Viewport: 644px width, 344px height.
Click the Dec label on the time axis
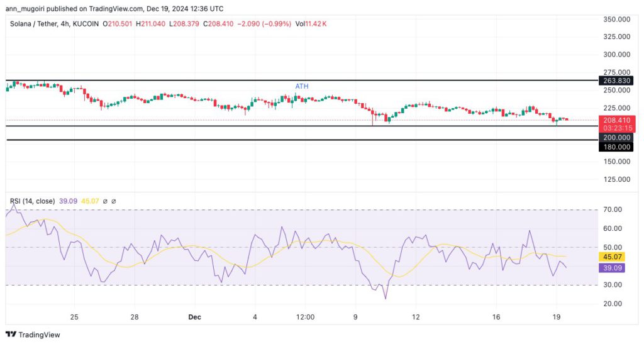tap(195, 317)
